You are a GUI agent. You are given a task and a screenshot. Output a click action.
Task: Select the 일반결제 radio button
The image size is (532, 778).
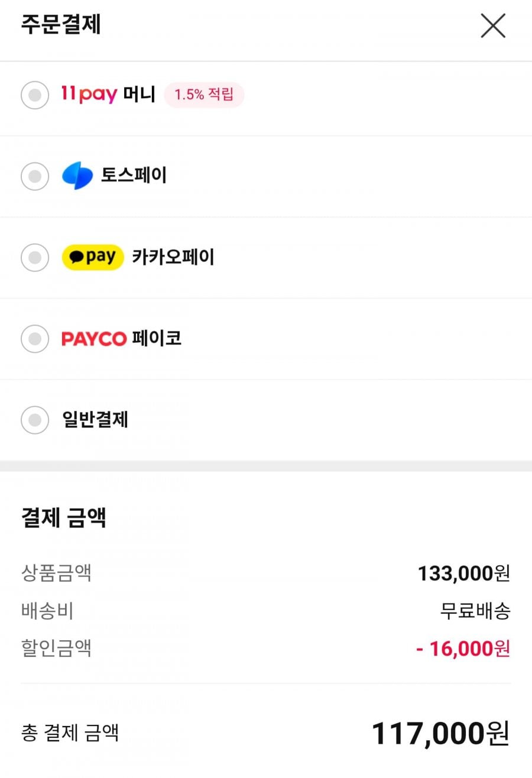point(35,420)
